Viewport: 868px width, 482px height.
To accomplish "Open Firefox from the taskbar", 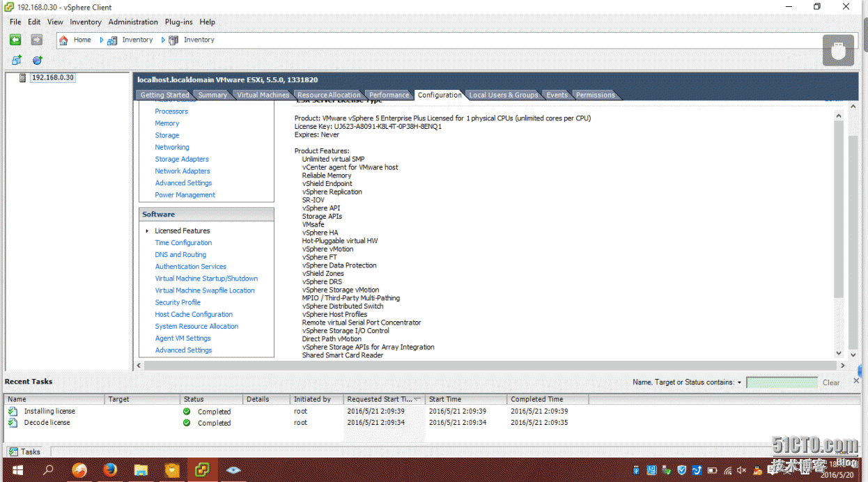I will point(110,470).
